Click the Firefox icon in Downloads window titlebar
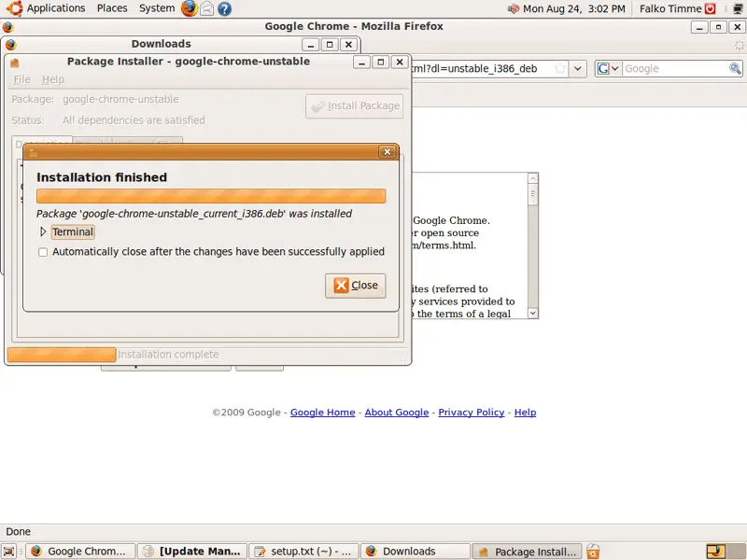Image resolution: width=747 pixels, height=560 pixels. [x=10, y=44]
